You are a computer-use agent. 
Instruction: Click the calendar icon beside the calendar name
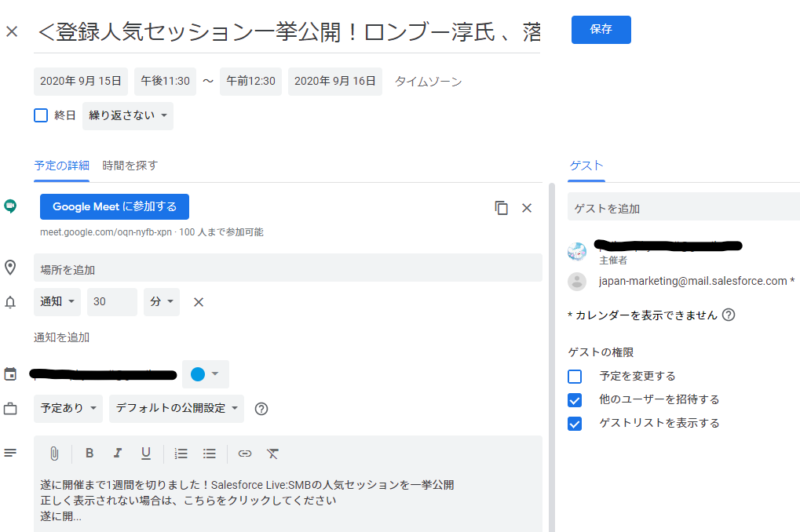coord(10,373)
